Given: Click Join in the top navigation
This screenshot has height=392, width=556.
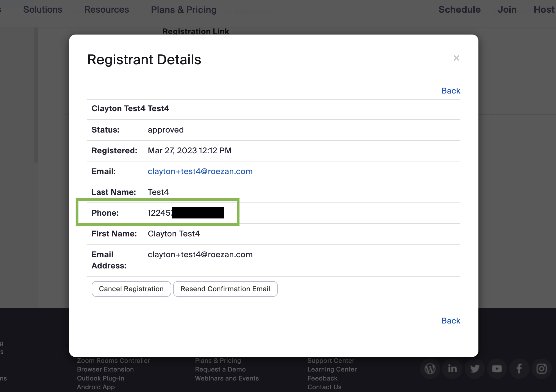Looking at the screenshot, I should point(507,10).
